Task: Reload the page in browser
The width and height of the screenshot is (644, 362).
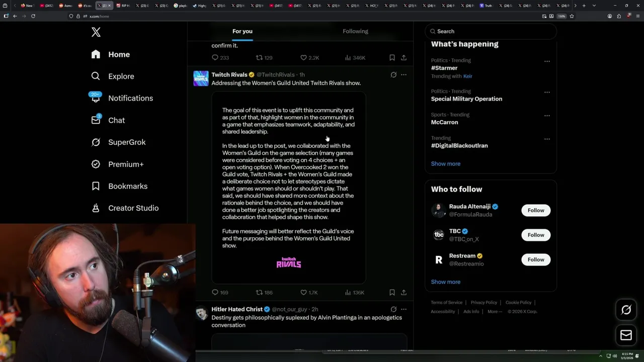Action: 33,16
